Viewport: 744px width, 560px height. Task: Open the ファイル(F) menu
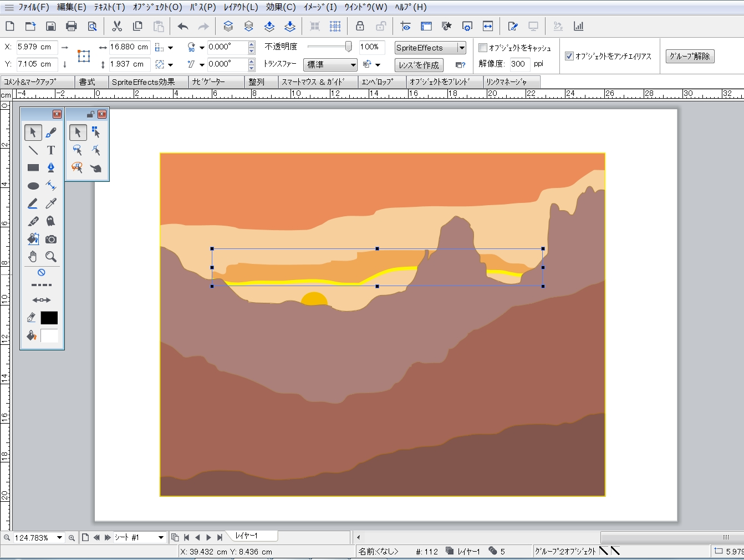tap(33, 7)
